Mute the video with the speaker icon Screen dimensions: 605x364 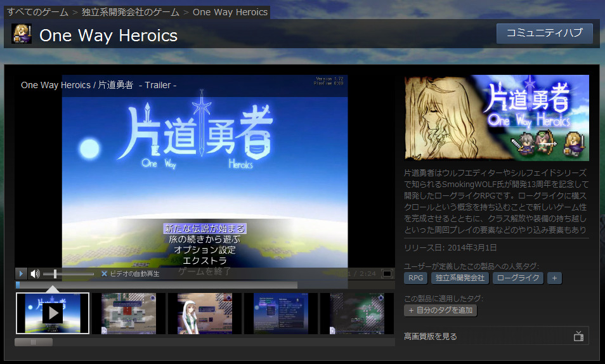pos(35,274)
